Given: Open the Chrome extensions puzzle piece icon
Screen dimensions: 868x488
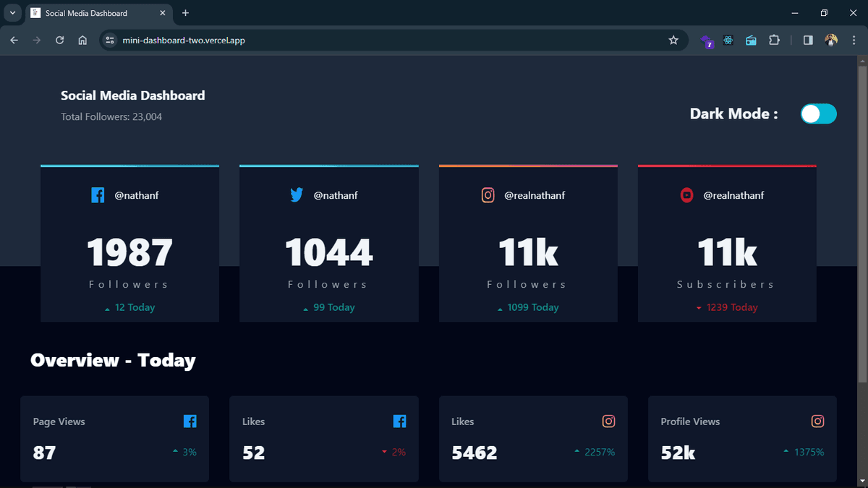Looking at the screenshot, I should click(774, 40).
